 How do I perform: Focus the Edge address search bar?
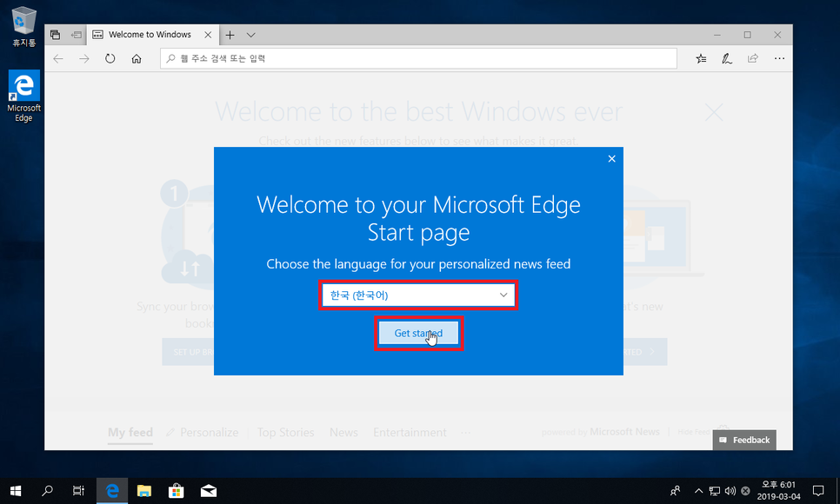click(418, 59)
